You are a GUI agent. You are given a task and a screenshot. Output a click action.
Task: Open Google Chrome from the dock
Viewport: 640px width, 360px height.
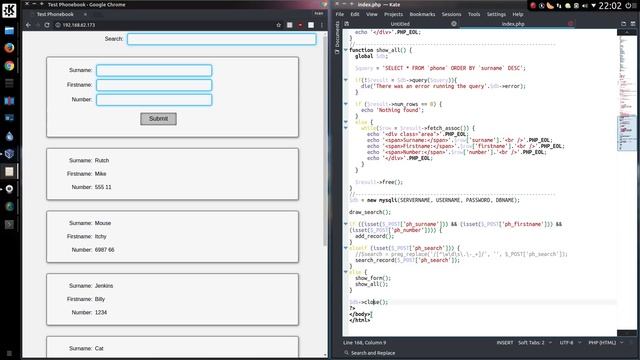(x=9, y=66)
